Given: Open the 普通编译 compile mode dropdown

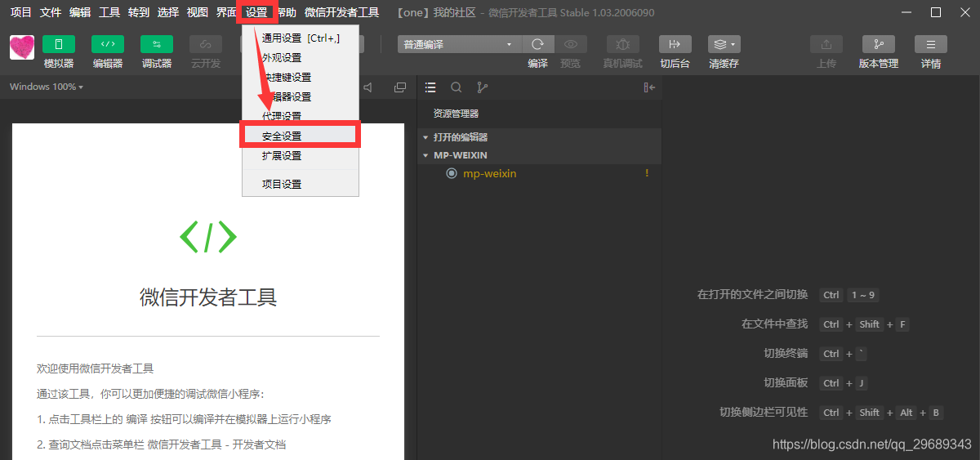Looking at the screenshot, I should tap(459, 44).
